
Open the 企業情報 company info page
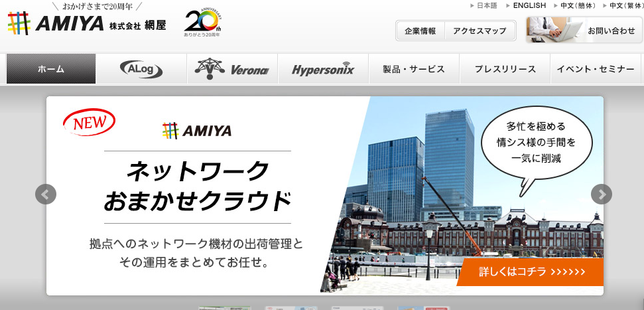(420, 31)
